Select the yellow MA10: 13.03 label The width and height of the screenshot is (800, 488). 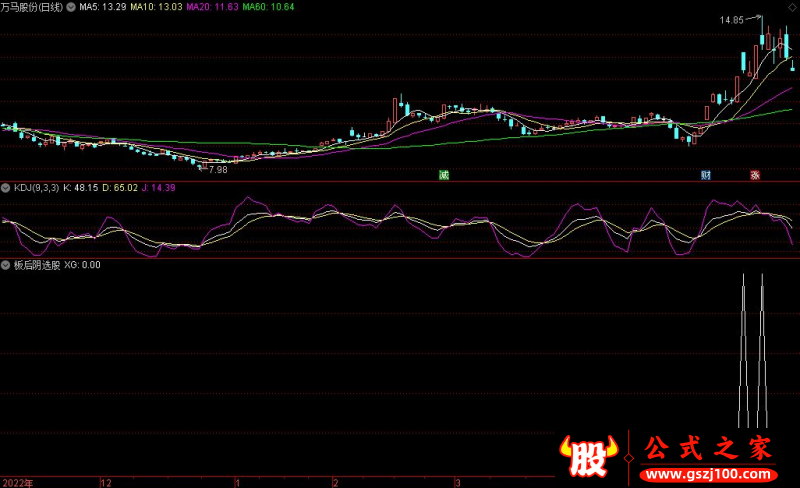tap(158, 7)
